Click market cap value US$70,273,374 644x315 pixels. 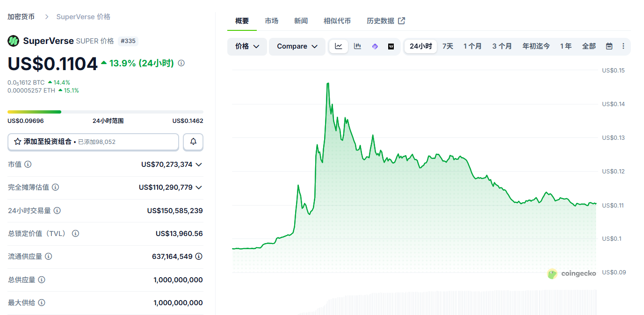click(167, 165)
